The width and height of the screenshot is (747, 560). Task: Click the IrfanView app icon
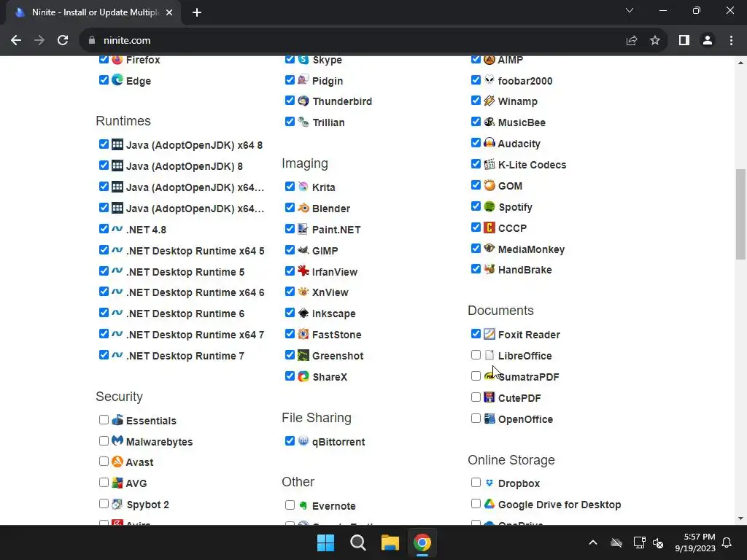pos(303,271)
